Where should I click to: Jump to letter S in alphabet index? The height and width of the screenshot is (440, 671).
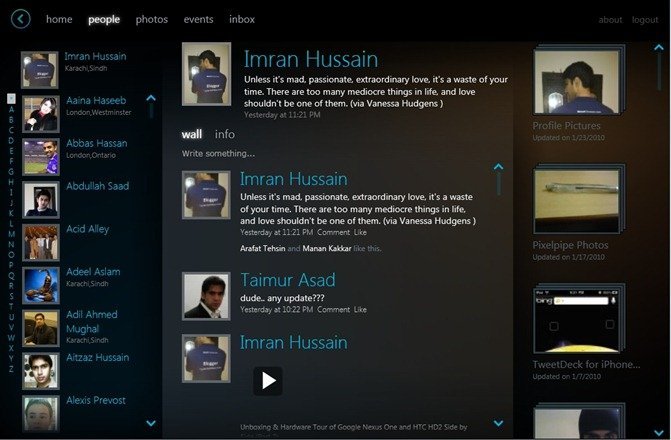coord(12,296)
